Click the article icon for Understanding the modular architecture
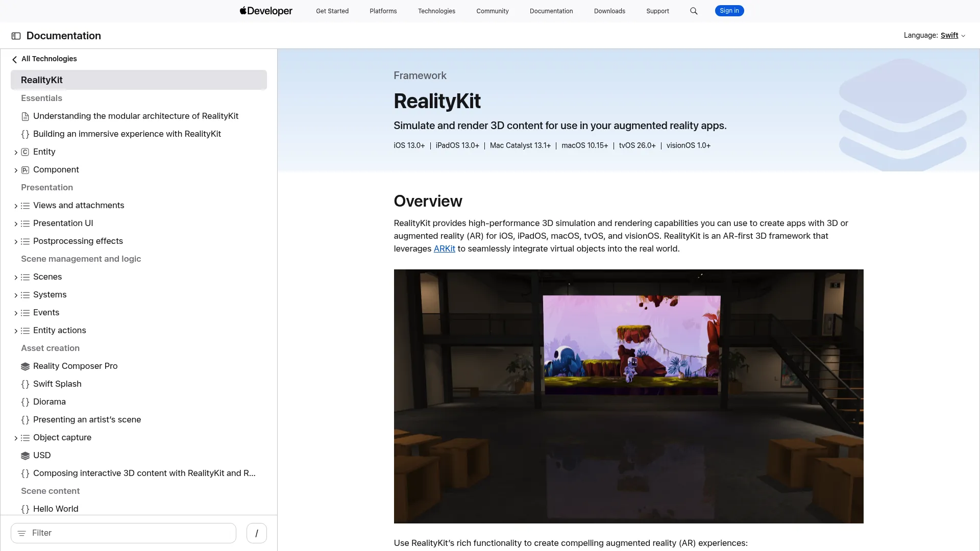This screenshot has width=980, height=551. [25, 116]
